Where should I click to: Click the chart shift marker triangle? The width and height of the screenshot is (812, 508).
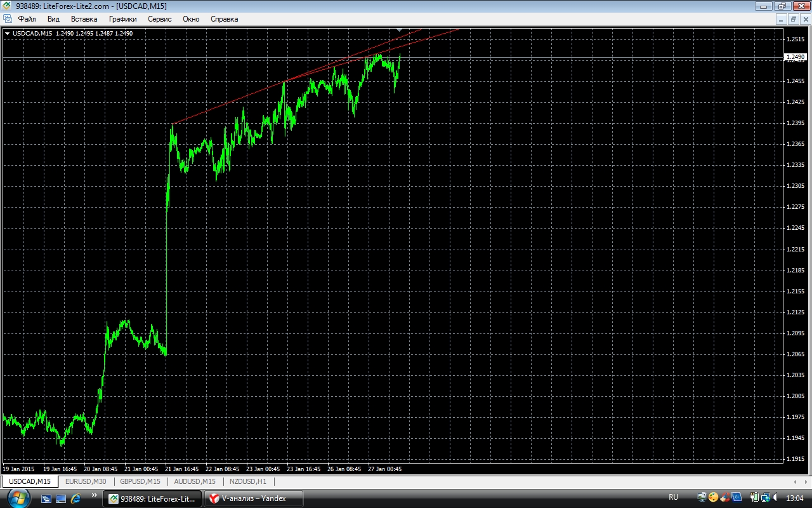(399, 30)
